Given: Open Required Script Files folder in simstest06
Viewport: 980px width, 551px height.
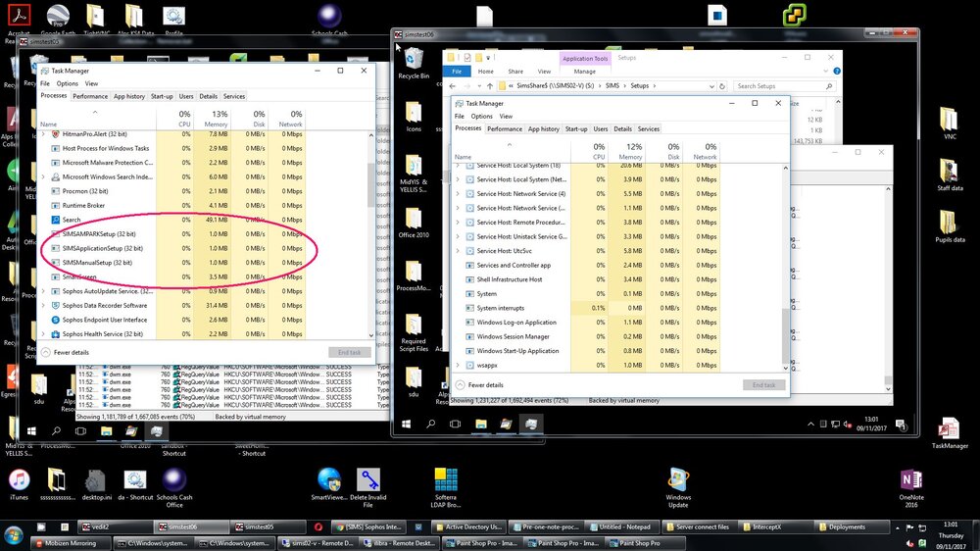Looking at the screenshot, I should pos(414,333).
